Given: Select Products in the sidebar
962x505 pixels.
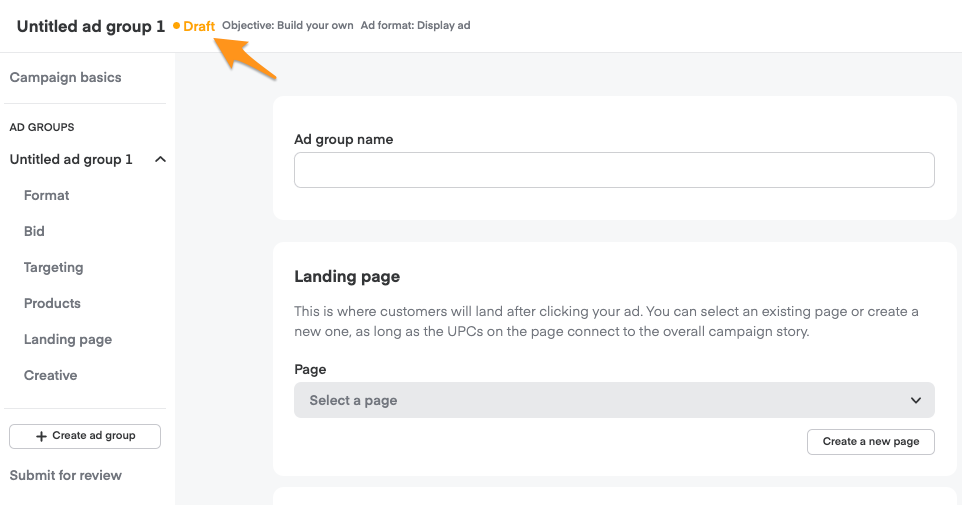Looking at the screenshot, I should click(52, 303).
